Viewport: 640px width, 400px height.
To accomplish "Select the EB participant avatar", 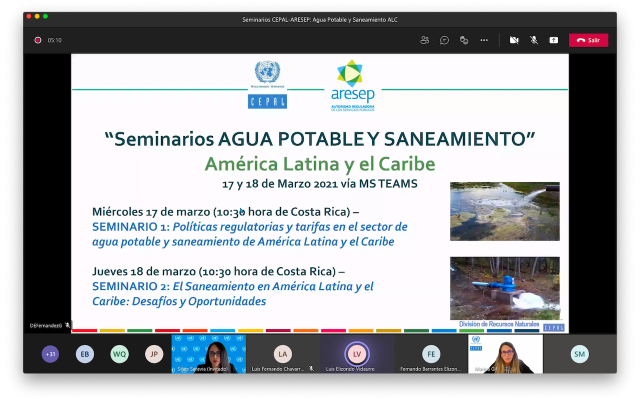I will tap(85, 354).
